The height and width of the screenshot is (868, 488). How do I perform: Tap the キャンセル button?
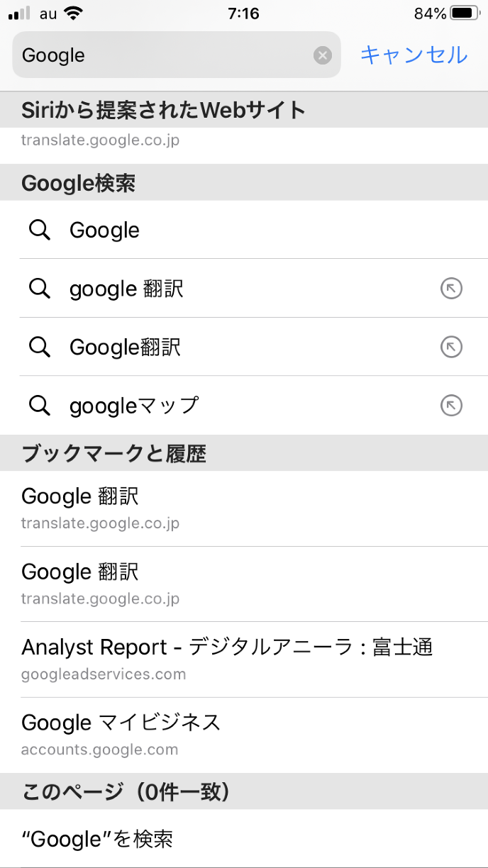click(x=414, y=55)
